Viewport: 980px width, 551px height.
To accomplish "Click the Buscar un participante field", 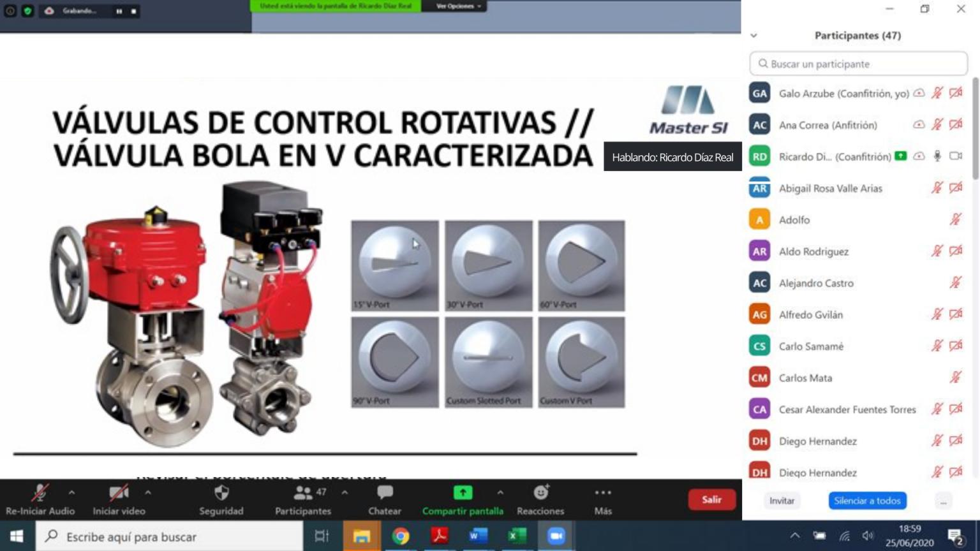I will [858, 64].
